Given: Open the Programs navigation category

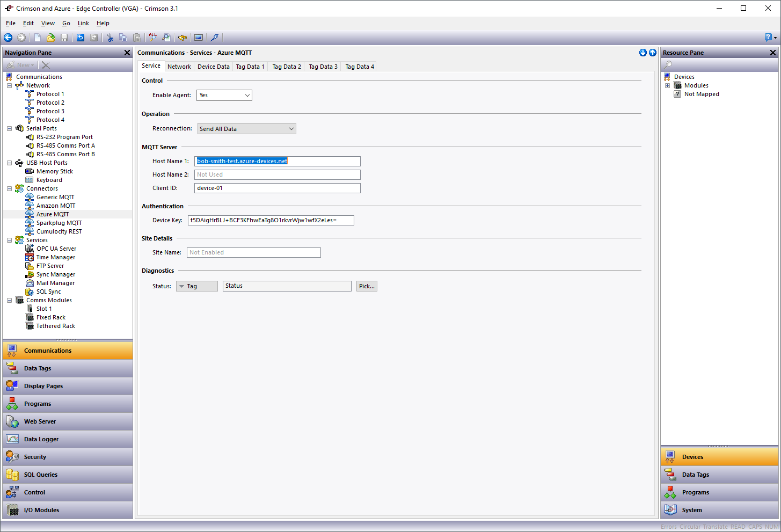Looking at the screenshot, I should point(68,404).
